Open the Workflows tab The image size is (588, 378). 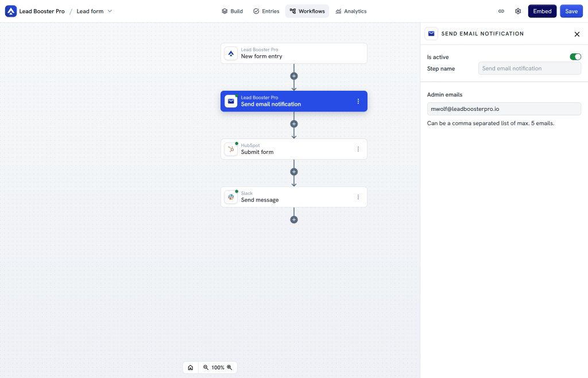coord(307,11)
